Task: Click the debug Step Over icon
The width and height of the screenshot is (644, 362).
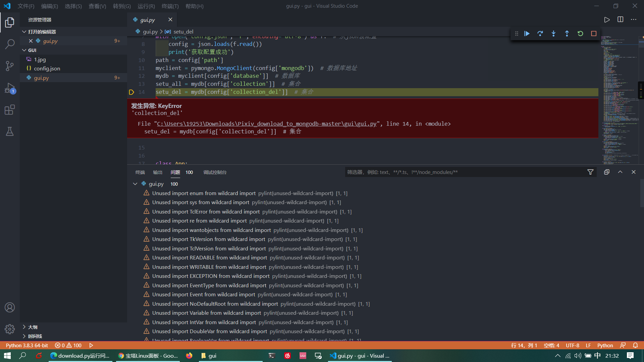Action: point(540,34)
